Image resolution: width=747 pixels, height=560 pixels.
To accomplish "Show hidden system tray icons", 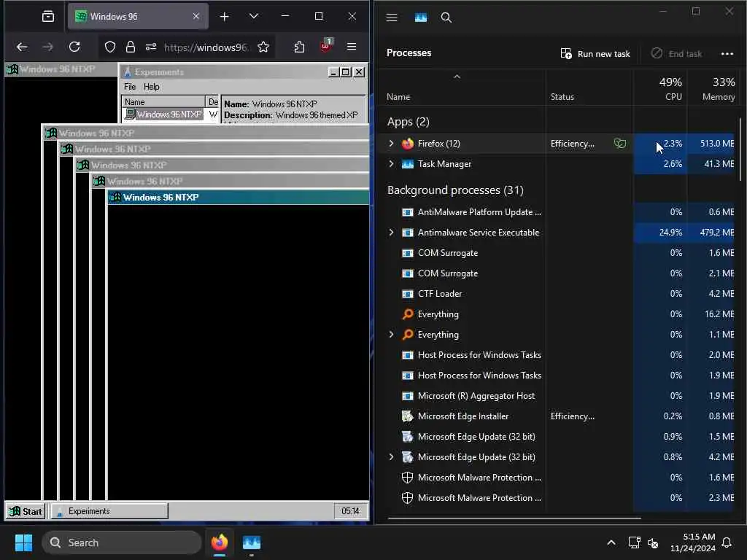I will pos(611,542).
